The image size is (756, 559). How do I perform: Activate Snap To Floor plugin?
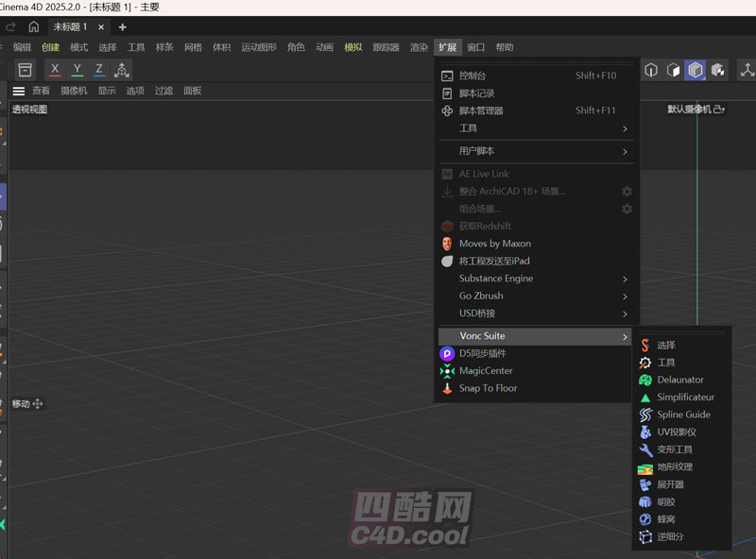click(488, 388)
